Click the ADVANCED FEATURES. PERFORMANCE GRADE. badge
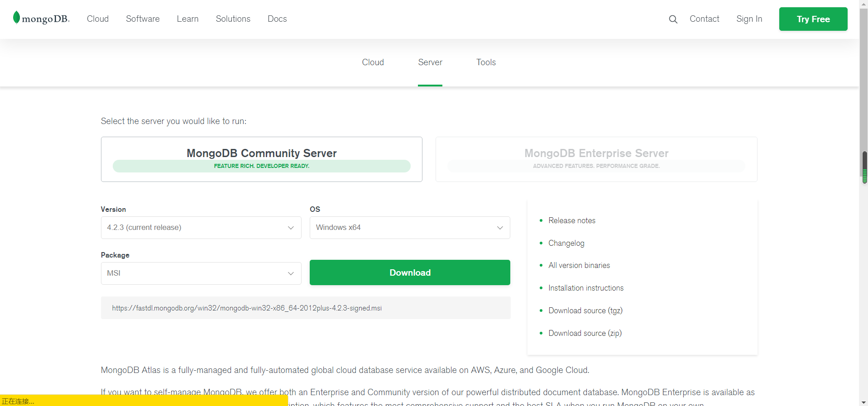 tap(596, 166)
